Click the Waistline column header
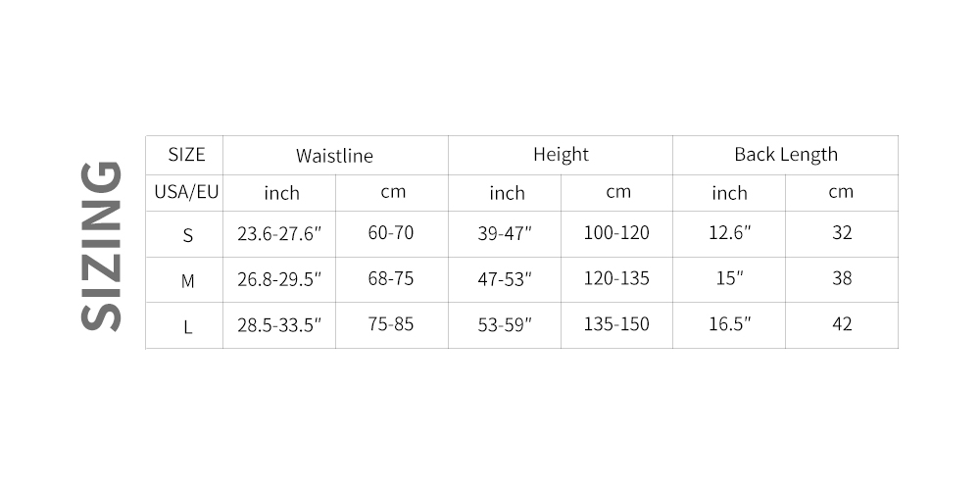Viewport: 980px width, 485px height. pos(334,156)
